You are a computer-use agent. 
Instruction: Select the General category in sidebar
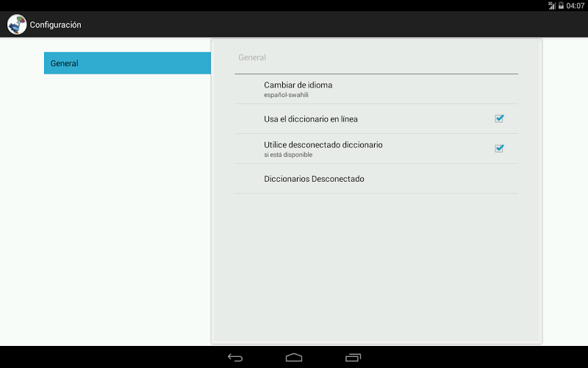click(127, 63)
